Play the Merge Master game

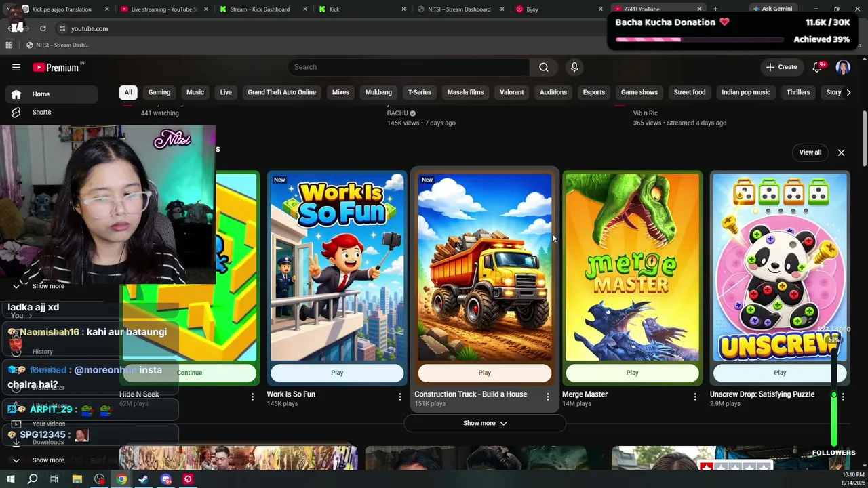pos(632,373)
